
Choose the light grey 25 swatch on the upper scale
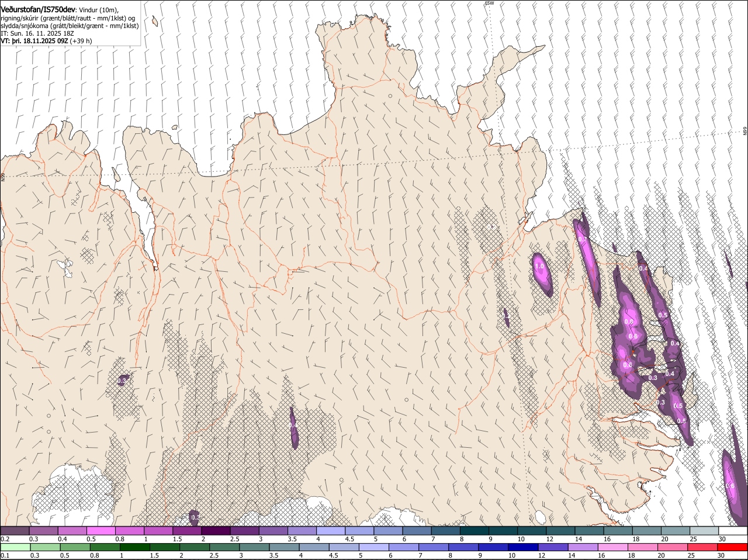pos(704,531)
